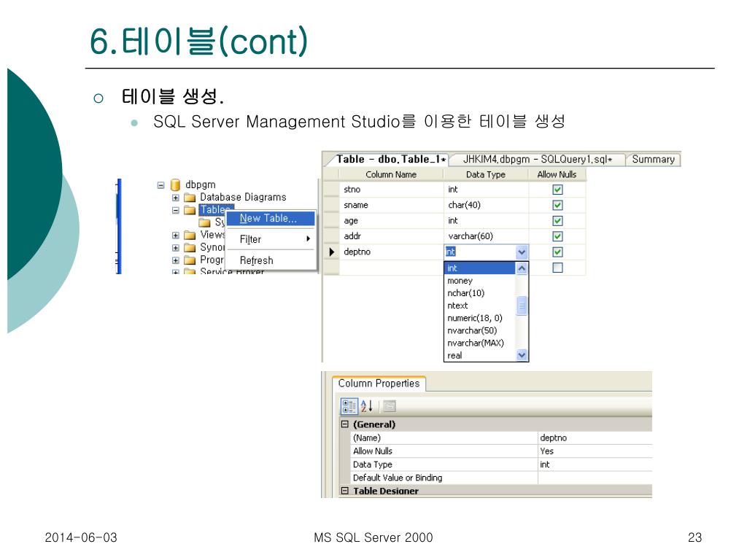Click the (Name) property value deptno
The width and height of the screenshot is (747, 560).
coord(595,437)
